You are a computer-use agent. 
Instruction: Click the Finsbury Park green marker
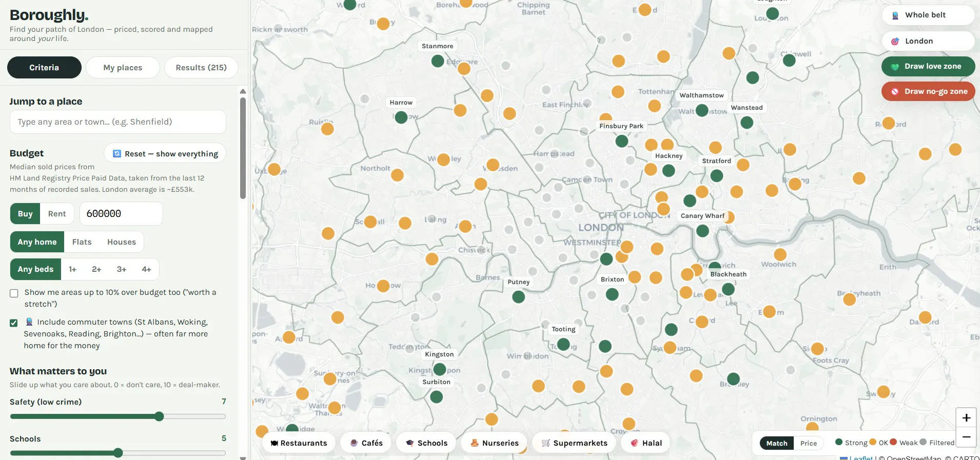[622, 141]
